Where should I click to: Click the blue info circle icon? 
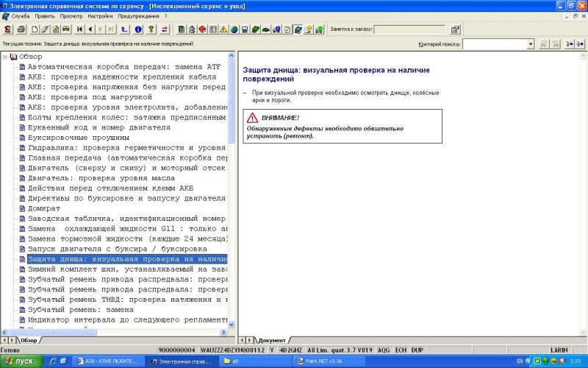click(138, 29)
